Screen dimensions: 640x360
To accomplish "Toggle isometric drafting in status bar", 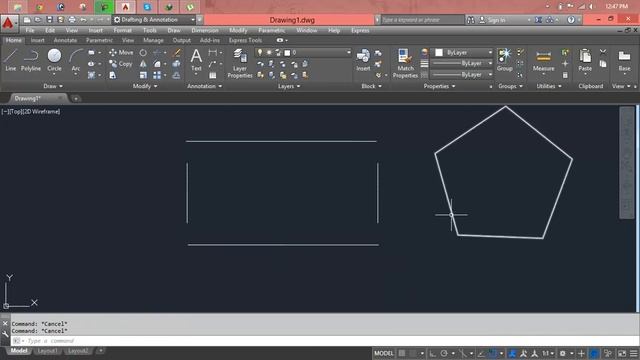I will pos(462,353).
